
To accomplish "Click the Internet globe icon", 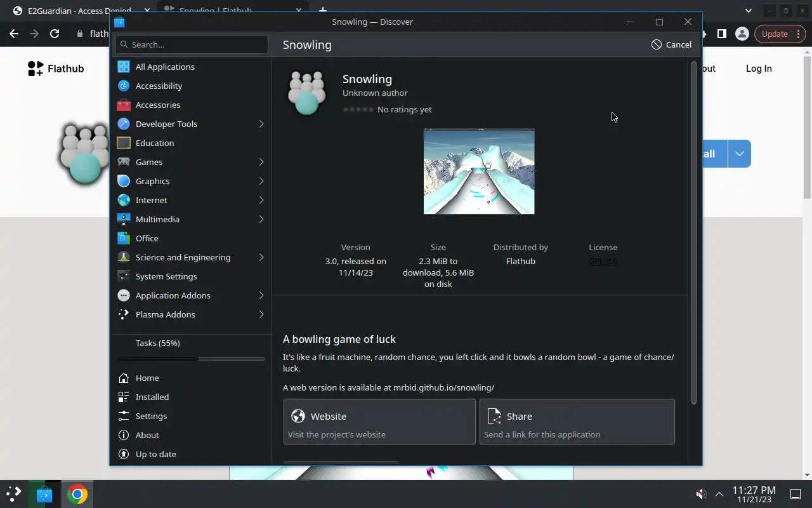I will pos(124,200).
